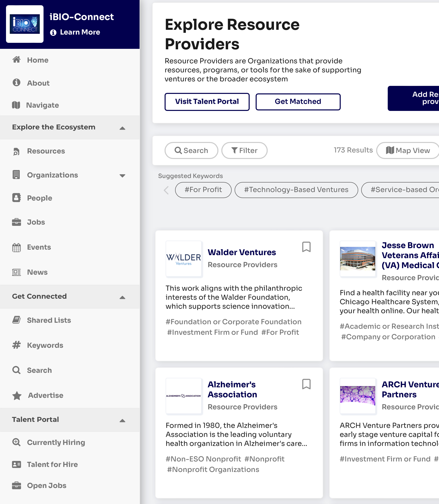This screenshot has width=439, height=504.
Task: Click the sidebar Search magnifier icon
Action: tap(17, 370)
